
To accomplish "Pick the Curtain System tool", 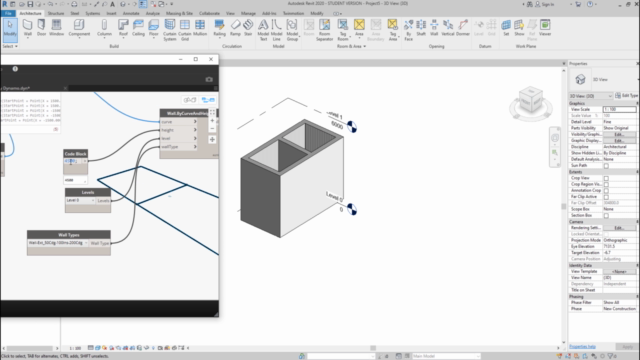I will click(x=169, y=30).
